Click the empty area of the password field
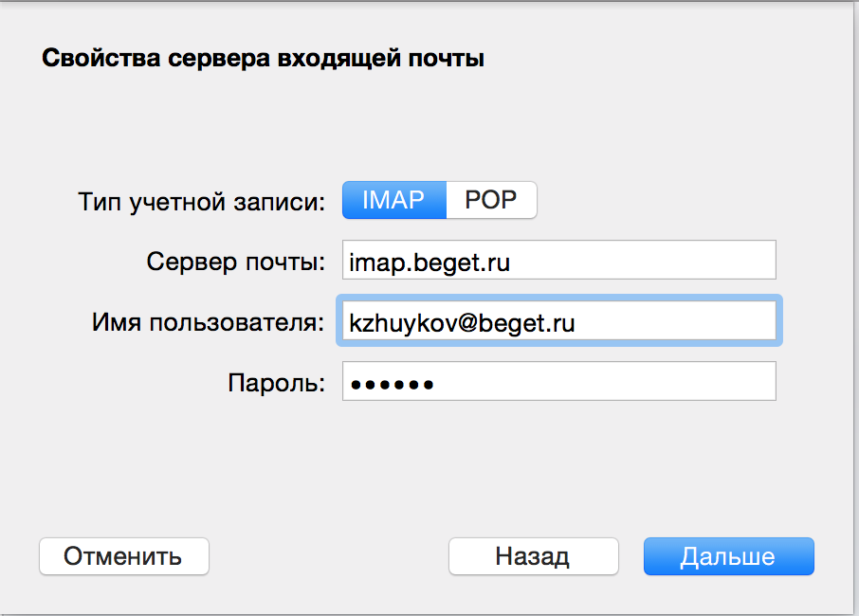Viewport: 859px width, 616px height. pos(603,381)
